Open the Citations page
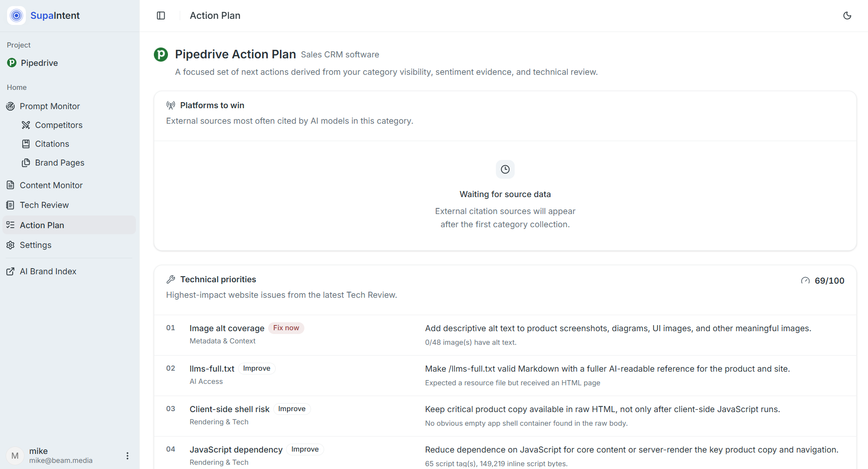The width and height of the screenshot is (868, 469). tap(52, 144)
